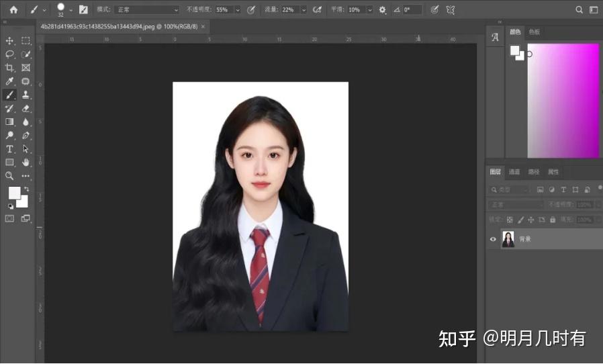
Task: Open the workspace switcher icon
Action: pyautogui.click(x=594, y=10)
